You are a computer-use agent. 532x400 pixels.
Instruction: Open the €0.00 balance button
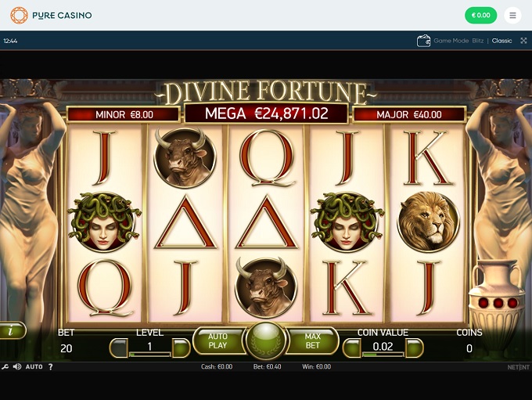481,16
